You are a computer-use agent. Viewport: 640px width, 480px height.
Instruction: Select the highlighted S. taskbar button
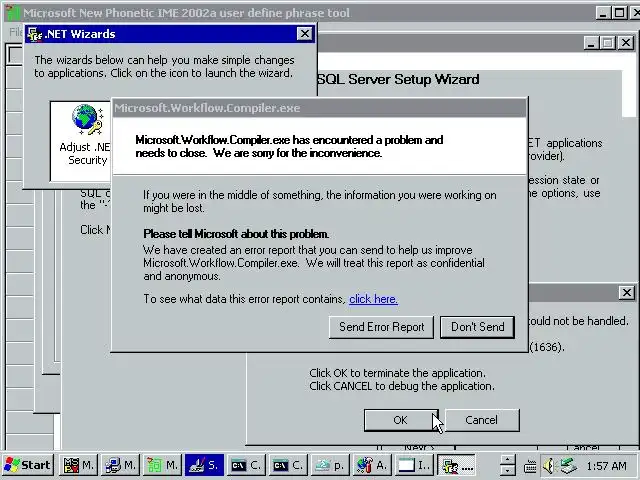point(204,465)
